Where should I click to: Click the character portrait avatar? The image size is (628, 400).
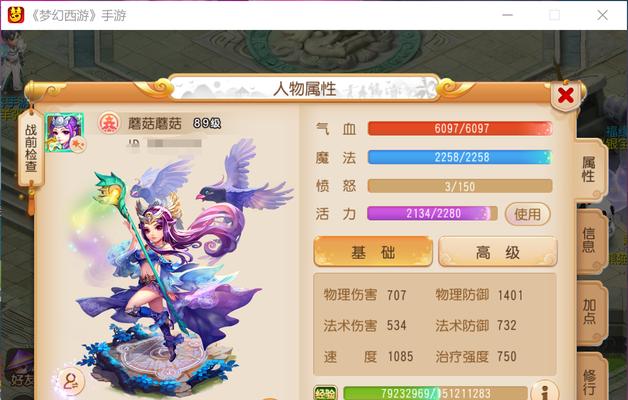[64, 133]
